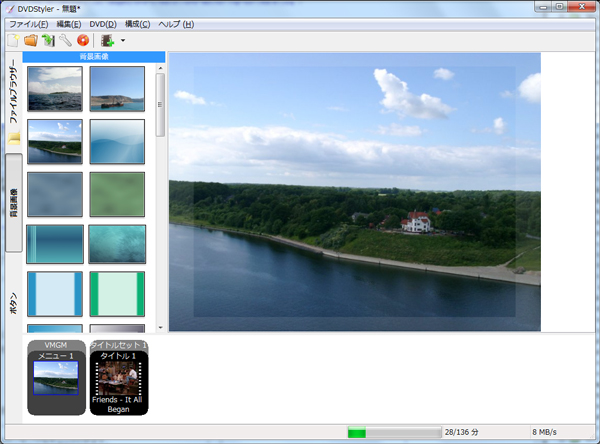This screenshot has width=600, height=444.
Task: Open the ヘルプ(H) menu
Action: tap(176, 24)
